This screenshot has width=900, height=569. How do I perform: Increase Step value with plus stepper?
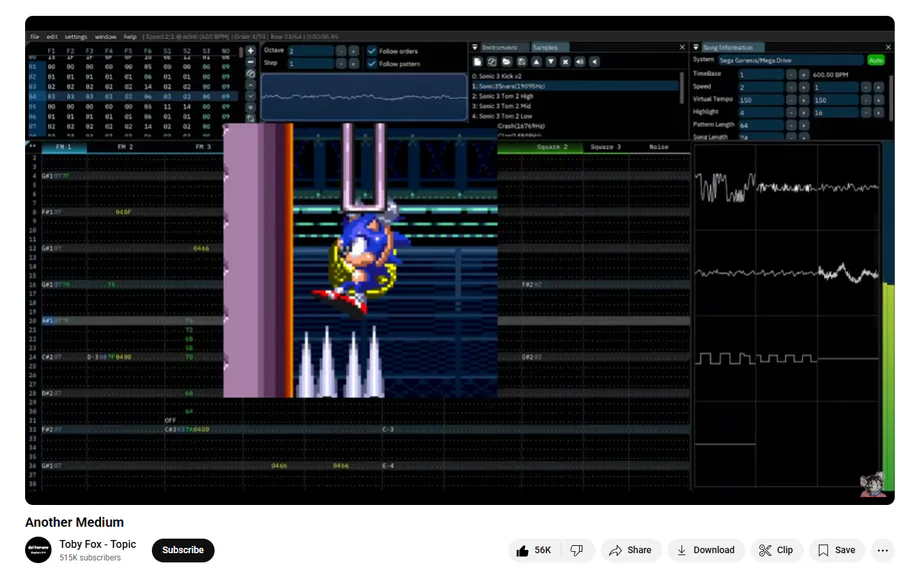354,63
